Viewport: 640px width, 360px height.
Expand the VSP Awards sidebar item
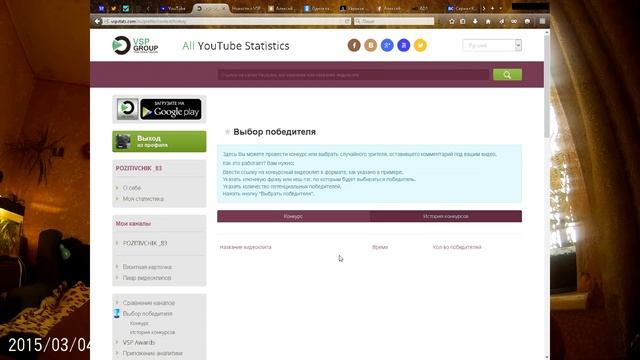139,342
